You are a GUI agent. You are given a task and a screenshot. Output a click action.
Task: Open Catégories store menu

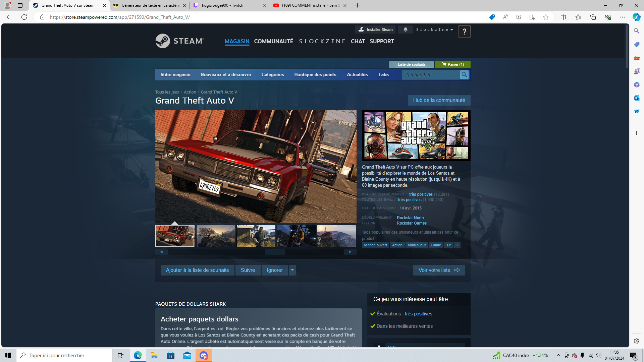tap(273, 75)
